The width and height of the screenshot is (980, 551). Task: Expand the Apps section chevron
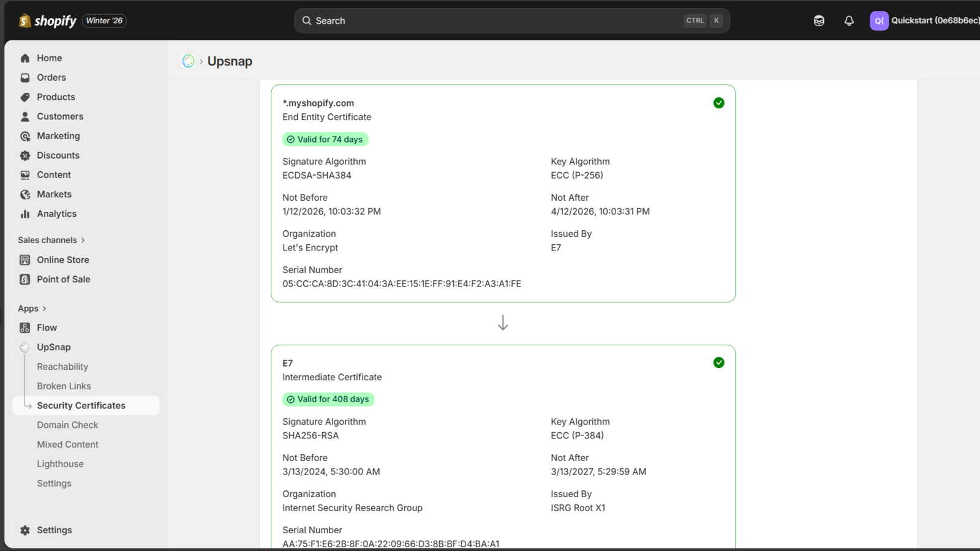tap(44, 309)
